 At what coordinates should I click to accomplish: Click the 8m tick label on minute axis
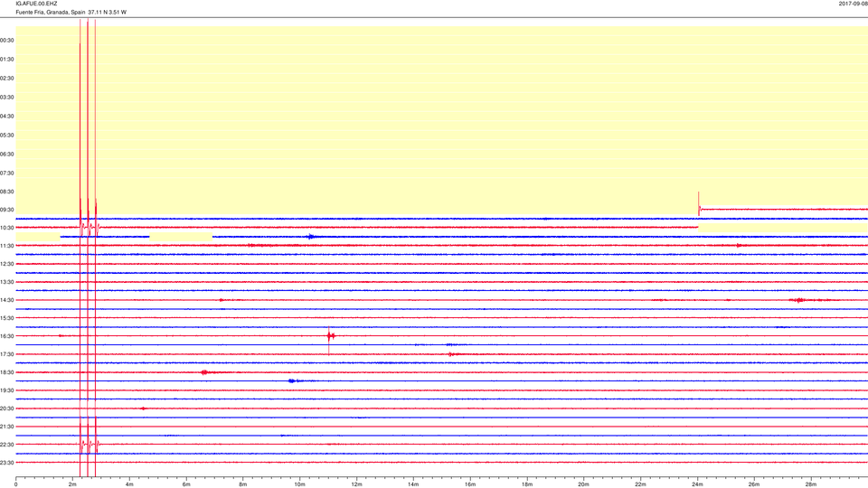coord(243,484)
